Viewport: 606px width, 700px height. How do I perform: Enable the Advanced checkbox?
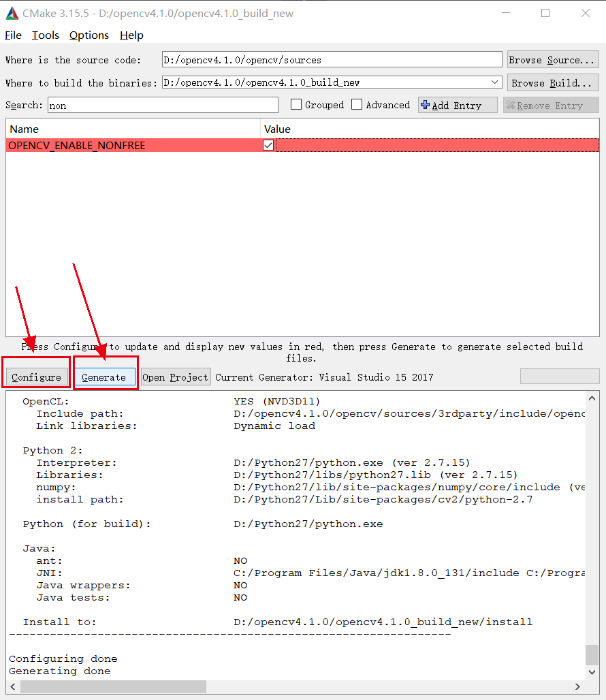(357, 104)
